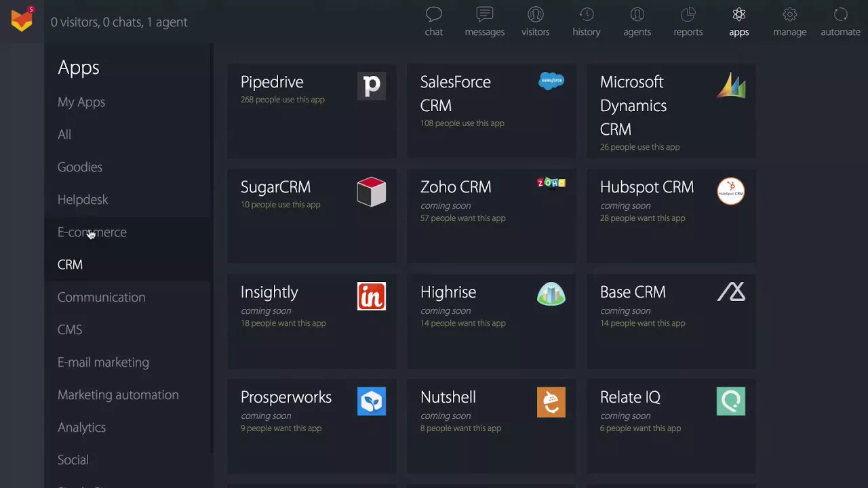The height and width of the screenshot is (488, 868).
Task: Open the chat section icon
Action: (434, 14)
